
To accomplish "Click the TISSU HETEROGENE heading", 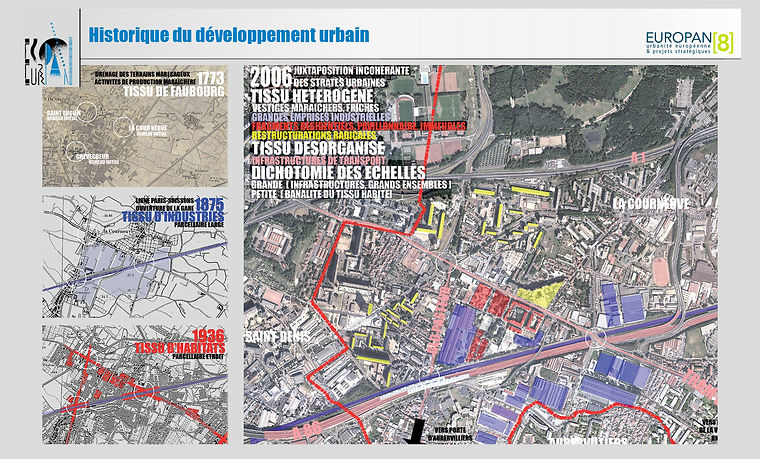I will click(x=312, y=95).
